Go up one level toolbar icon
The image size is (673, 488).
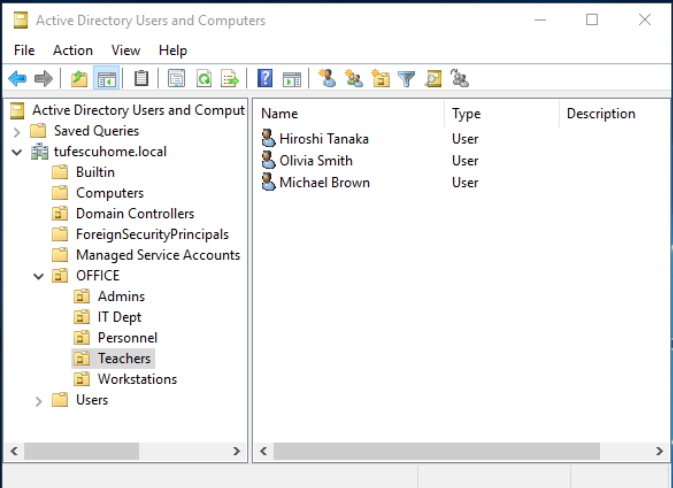pyautogui.click(x=79, y=79)
